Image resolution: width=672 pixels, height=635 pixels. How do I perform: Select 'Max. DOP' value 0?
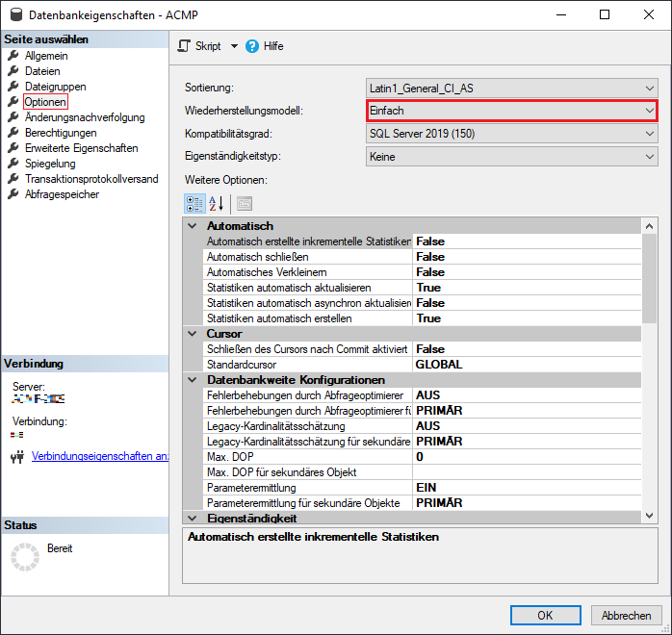(527, 457)
